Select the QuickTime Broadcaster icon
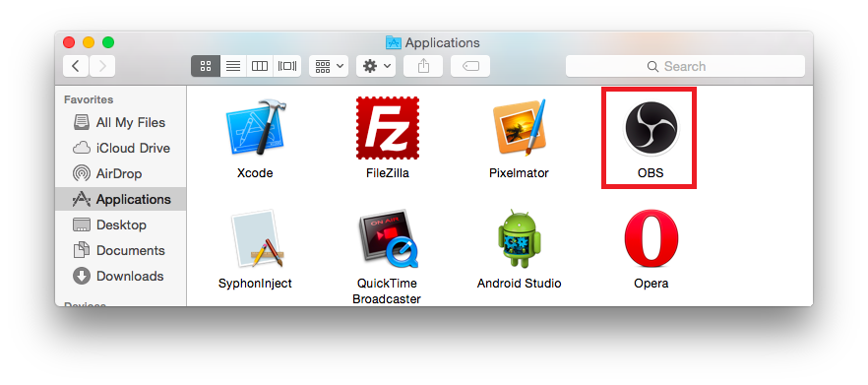The height and width of the screenshot is (385, 868). [388, 239]
